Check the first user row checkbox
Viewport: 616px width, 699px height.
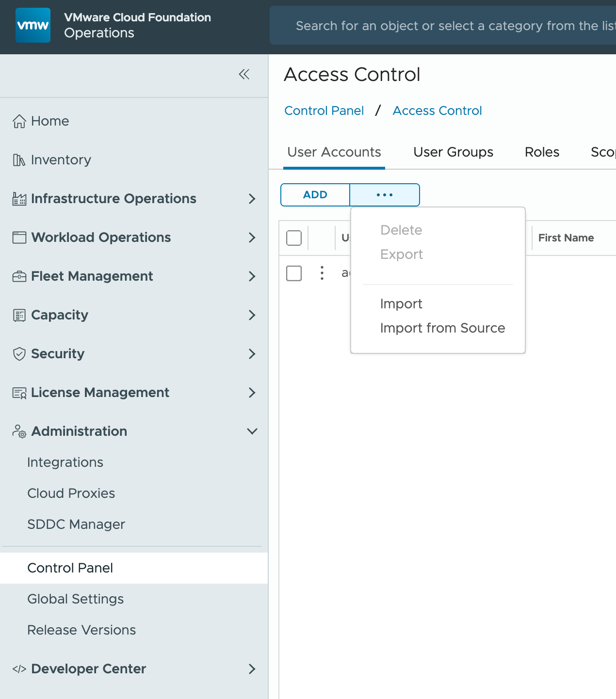[294, 273]
